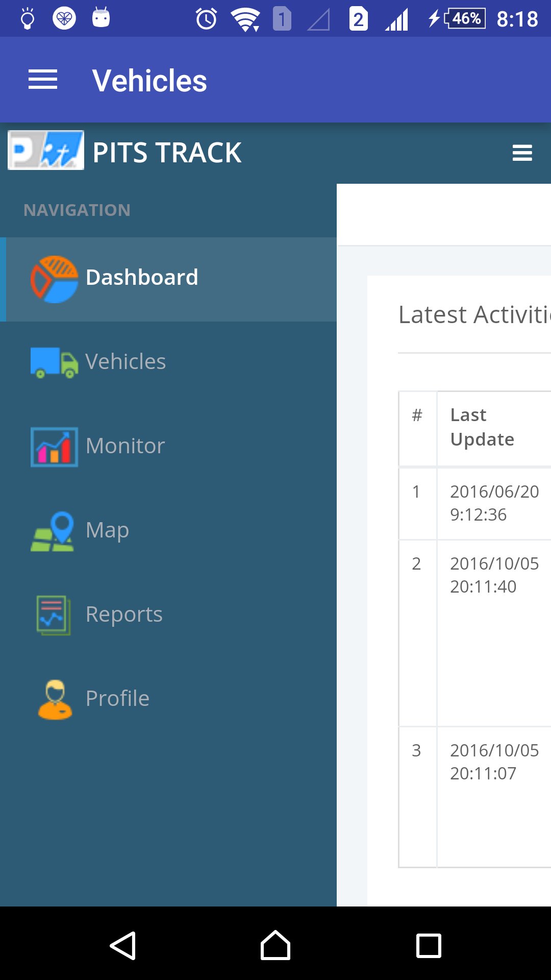Click the Profile person icon
The width and height of the screenshot is (551, 980).
[x=55, y=700]
